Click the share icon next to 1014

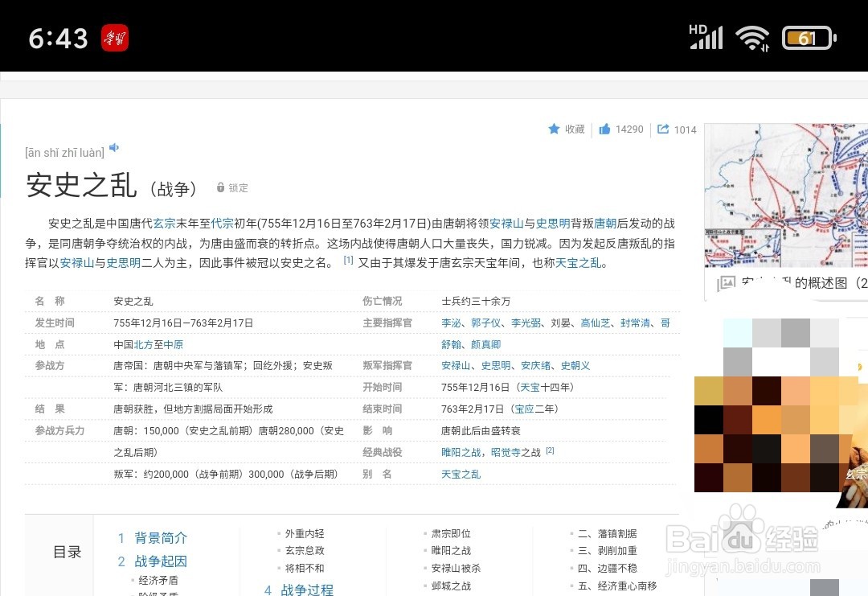662,129
